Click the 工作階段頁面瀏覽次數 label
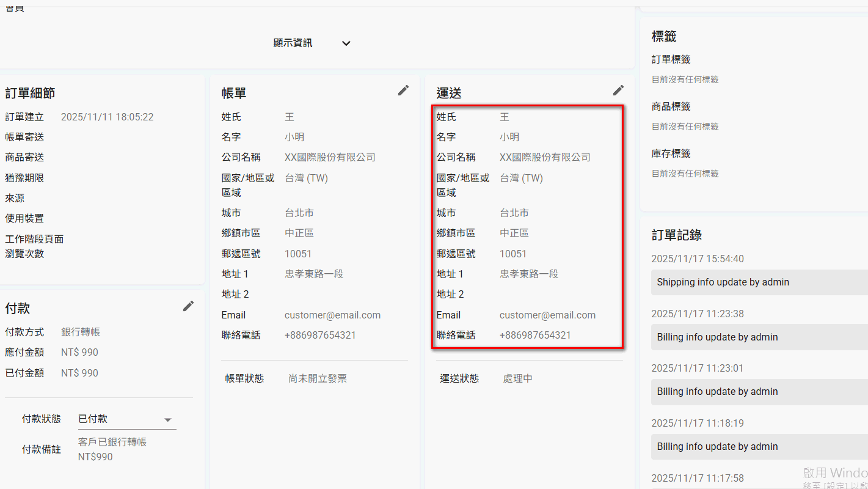868x489 pixels. pyautogui.click(x=34, y=246)
